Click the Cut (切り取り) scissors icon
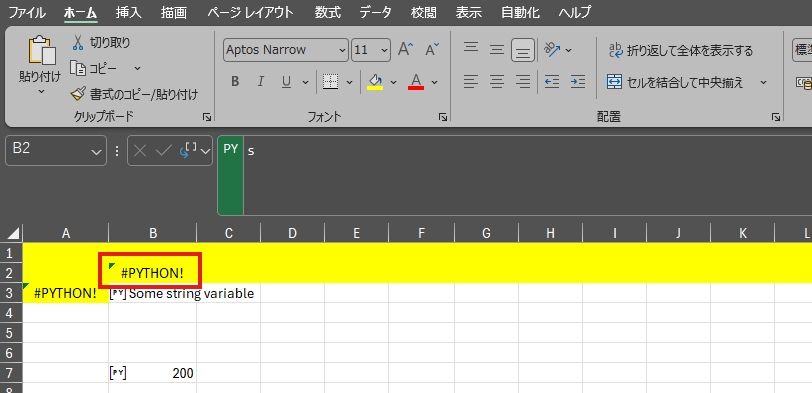 tap(78, 42)
